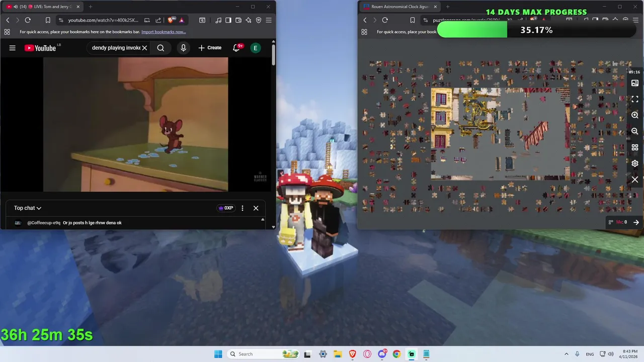The image size is (644, 362).
Task: Close the Rouen Astronomical Clock tab
Action: (x=435, y=7)
